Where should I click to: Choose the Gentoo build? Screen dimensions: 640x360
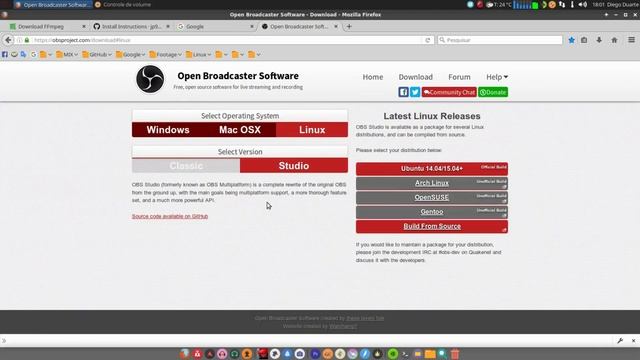(432, 212)
